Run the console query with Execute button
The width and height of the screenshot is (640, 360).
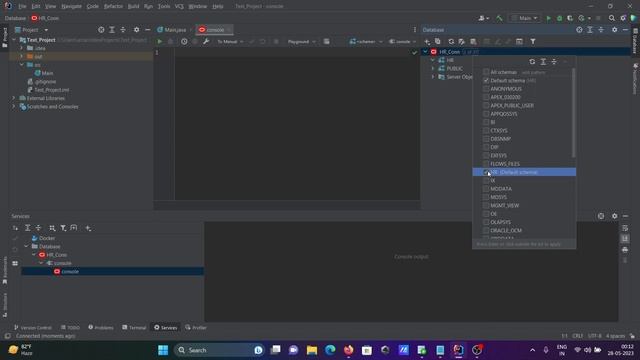(160, 42)
